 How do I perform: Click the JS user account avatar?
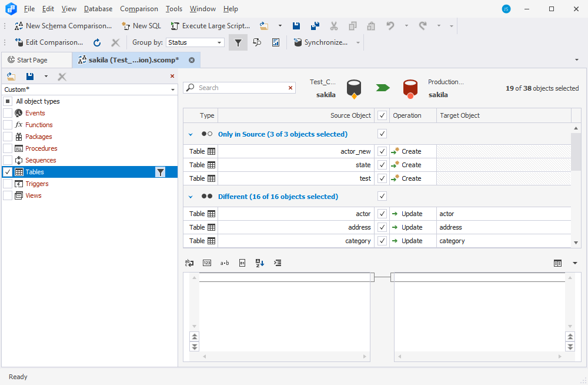[506, 9]
